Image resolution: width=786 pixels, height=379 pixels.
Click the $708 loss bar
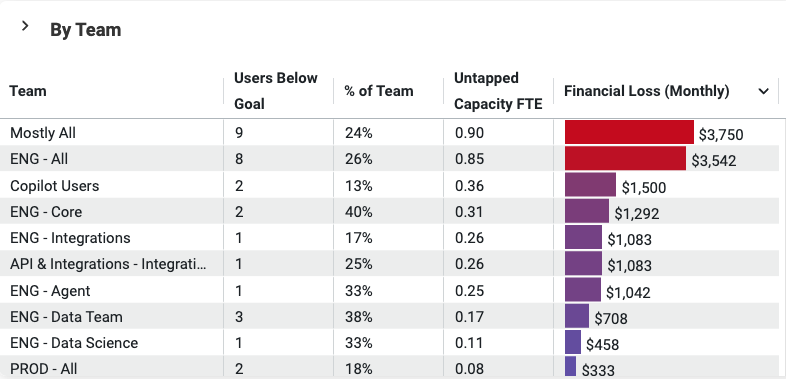click(x=577, y=316)
